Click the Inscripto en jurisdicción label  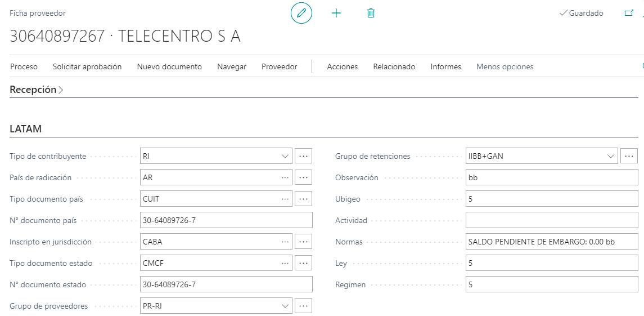click(x=51, y=242)
